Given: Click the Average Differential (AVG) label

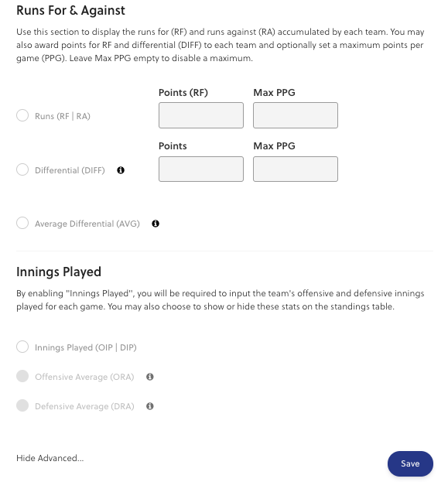Looking at the screenshot, I should pos(87,224).
